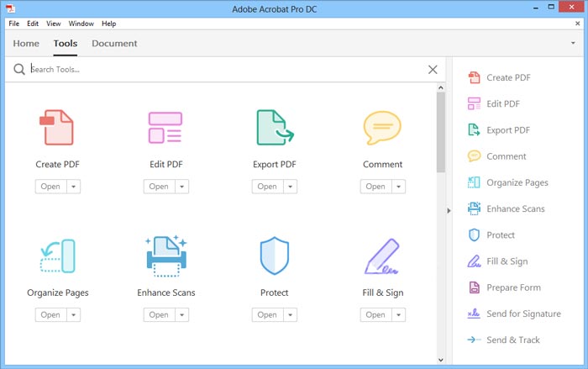The width and height of the screenshot is (588, 369).
Task: Expand the Comment Open dropdown arrow
Action: coord(399,187)
